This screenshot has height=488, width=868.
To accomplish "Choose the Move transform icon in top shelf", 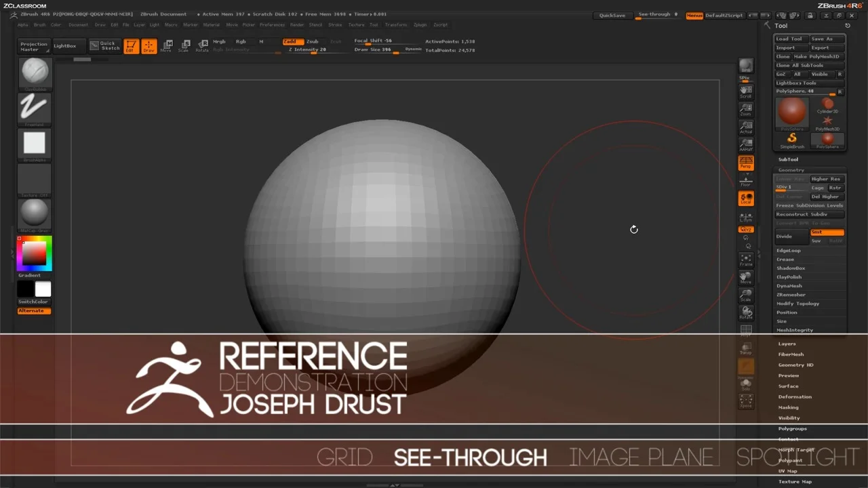I will click(166, 46).
